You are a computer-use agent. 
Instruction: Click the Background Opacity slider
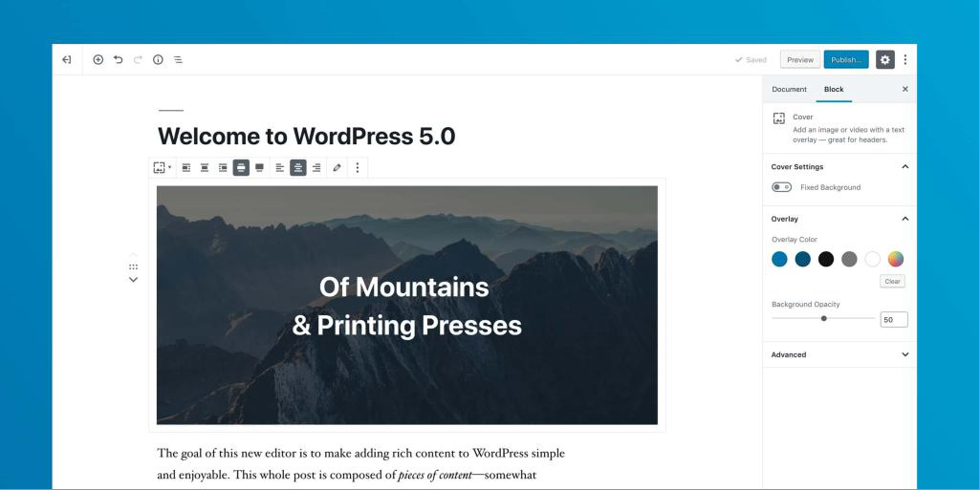click(823, 318)
